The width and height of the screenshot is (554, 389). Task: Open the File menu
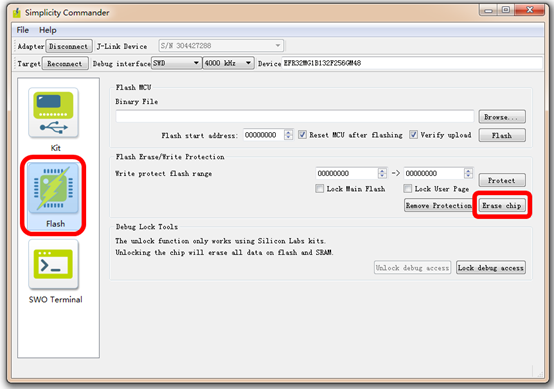(23, 30)
